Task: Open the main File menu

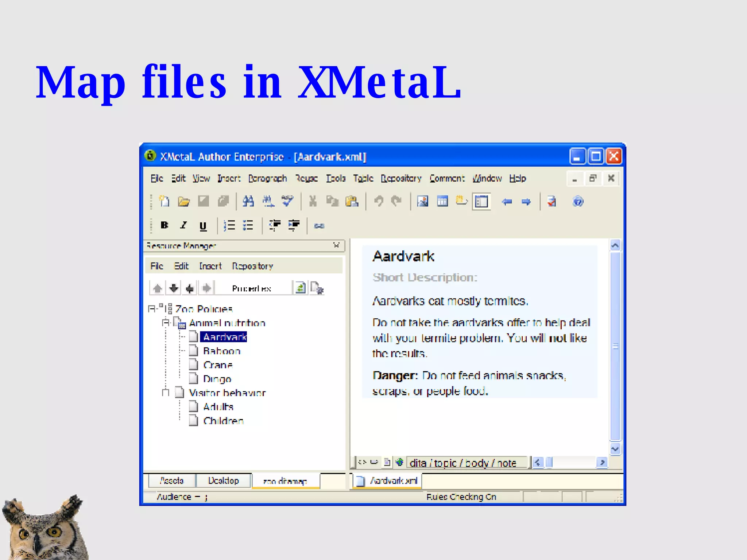Action: (x=157, y=178)
